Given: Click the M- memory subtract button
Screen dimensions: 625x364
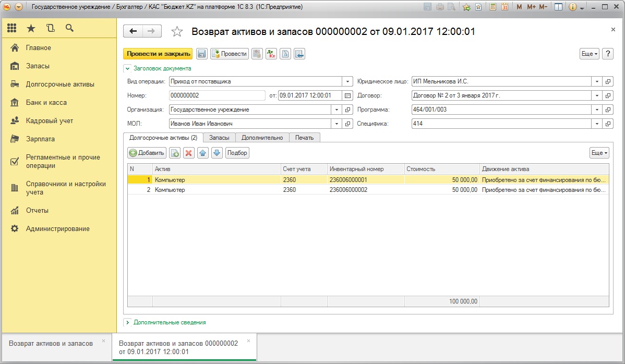Looking at the screenshot, I should pyautogui.click(x=543, y=7).
